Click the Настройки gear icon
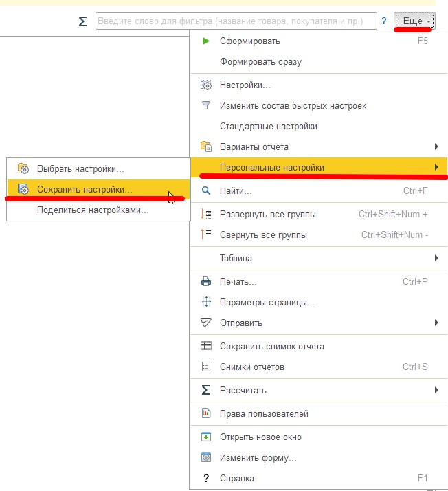Image resolution: width=448 pixels, height=491 pixels. [205, 85]
